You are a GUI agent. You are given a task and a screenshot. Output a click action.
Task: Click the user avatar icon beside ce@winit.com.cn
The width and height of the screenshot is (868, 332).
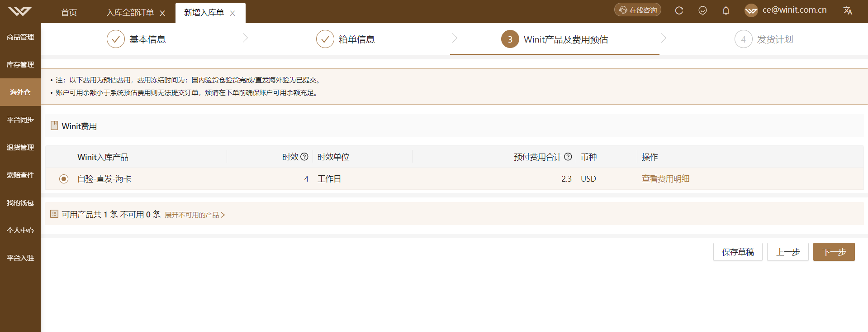[x=751, y=10]
